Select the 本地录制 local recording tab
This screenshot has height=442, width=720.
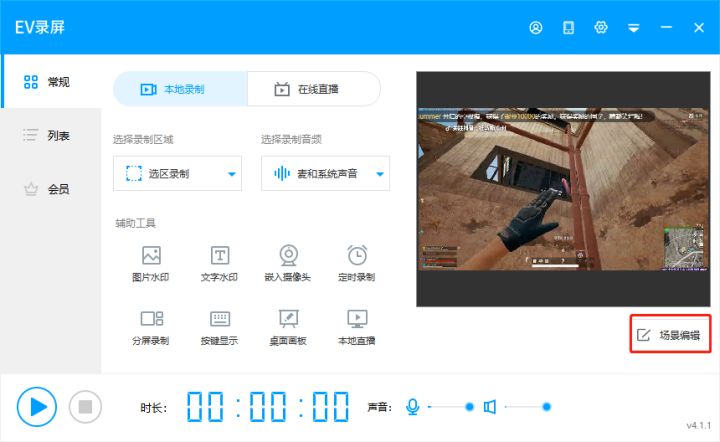coord(180,89)
